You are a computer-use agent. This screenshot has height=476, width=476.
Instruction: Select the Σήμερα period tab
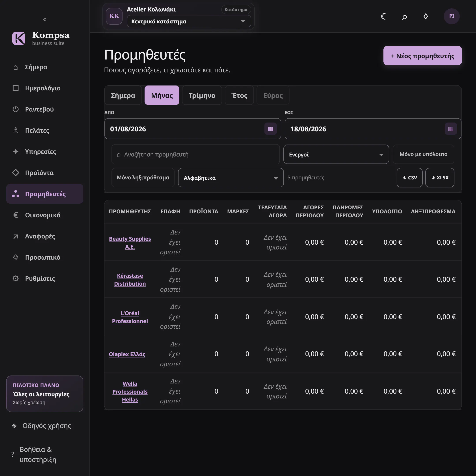pyautogui.click(x=123, y=95)
